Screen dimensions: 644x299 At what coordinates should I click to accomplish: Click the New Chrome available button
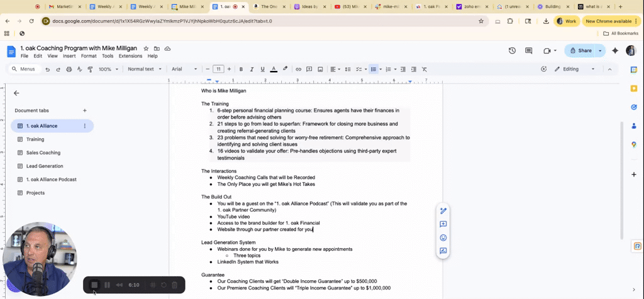[611, 21]
